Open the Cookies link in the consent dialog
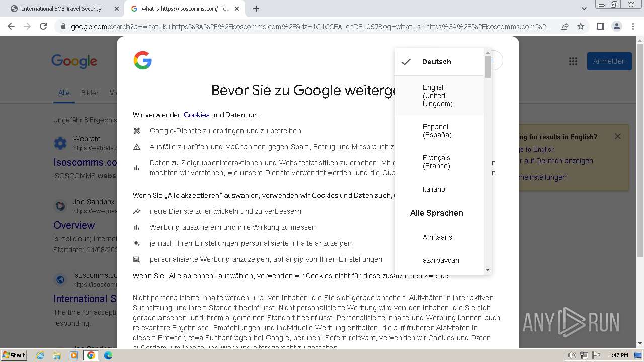The image size is (644, 362). (196, 115)
